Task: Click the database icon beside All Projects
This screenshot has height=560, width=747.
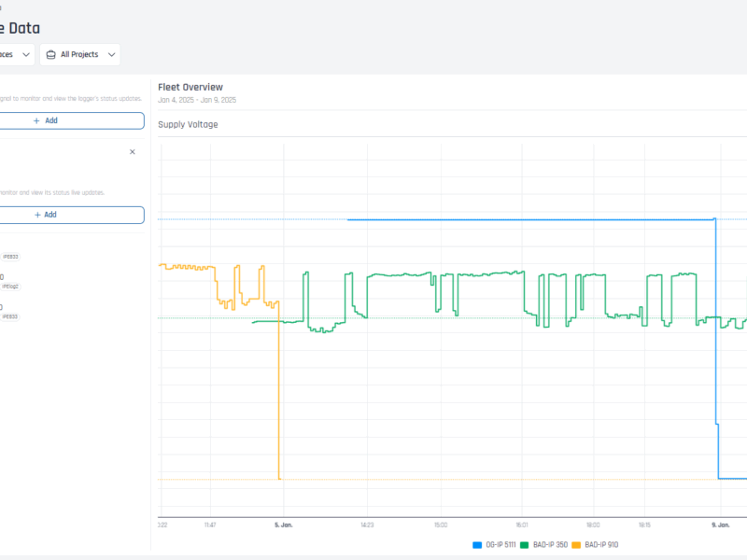Action: click(50, 55)
